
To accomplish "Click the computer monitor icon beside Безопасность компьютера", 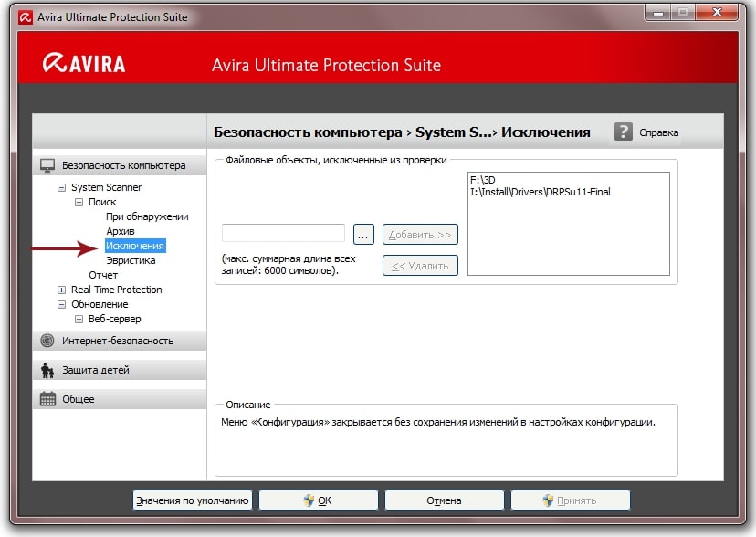I will [x=47, y=165].
